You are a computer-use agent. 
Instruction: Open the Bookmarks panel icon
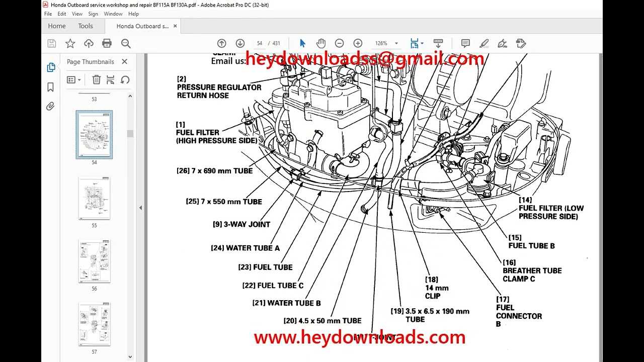click(x=50, y=87)
